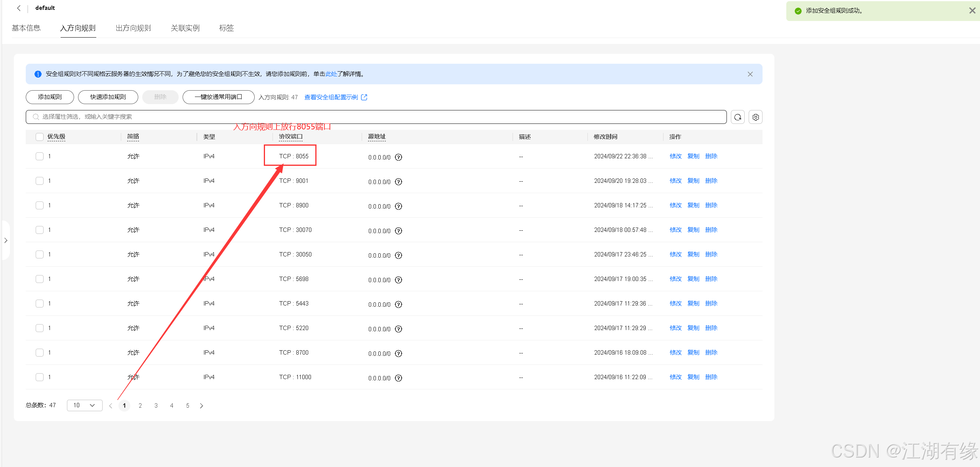Open the page size dropdown showing 10
Image resolution: width=980 pixels, height=467 pixels.
click(84, 405)
